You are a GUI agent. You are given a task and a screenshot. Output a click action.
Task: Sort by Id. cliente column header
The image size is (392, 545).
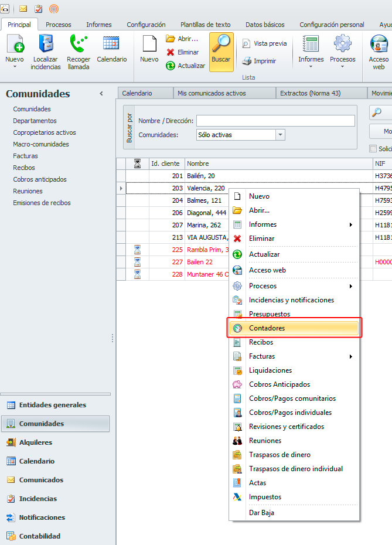point(167,163)
